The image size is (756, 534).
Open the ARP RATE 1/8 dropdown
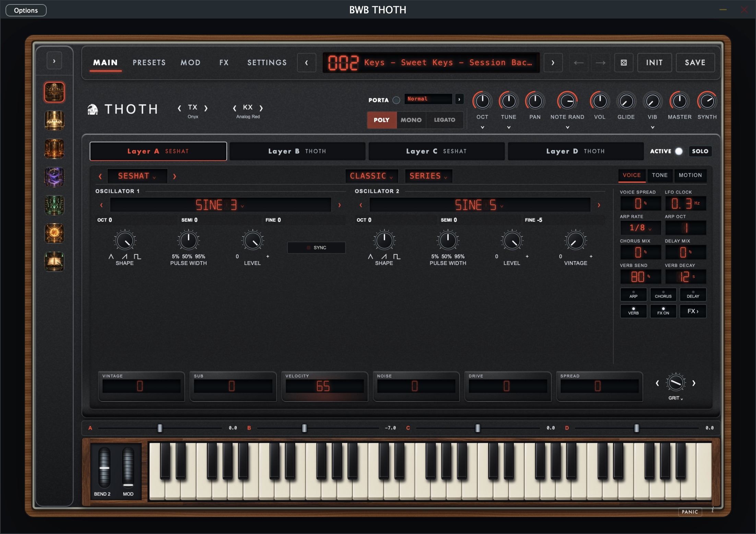point(640,228)
